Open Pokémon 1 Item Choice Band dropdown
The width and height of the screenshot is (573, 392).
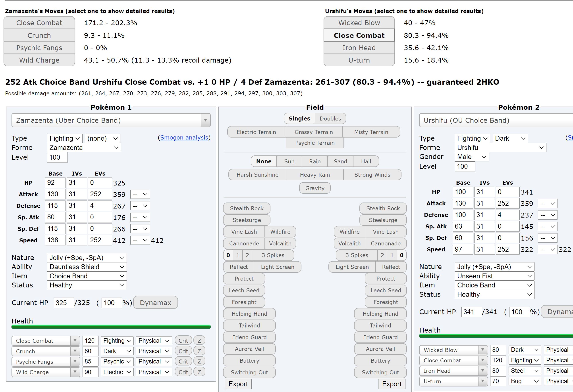(x=87, y=276)
